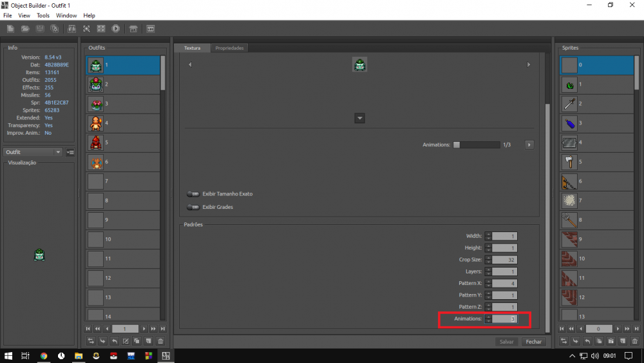The height and width of the screenshot is (363, 644).
Task: Toggle Exibir Tamanho Exato switch
Action: pos(193,194)
